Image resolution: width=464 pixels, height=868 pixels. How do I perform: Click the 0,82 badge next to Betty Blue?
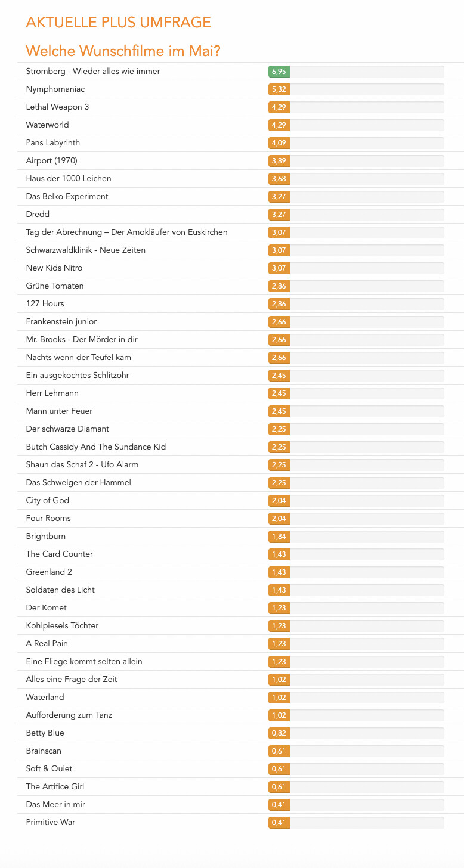pyautogui.click(x=279, y=733)
